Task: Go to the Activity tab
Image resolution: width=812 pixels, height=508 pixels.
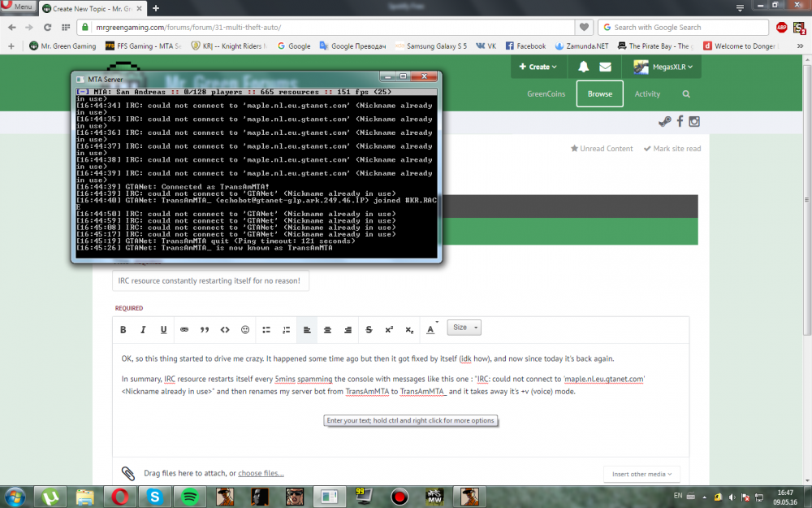Action: click(647, 94)
